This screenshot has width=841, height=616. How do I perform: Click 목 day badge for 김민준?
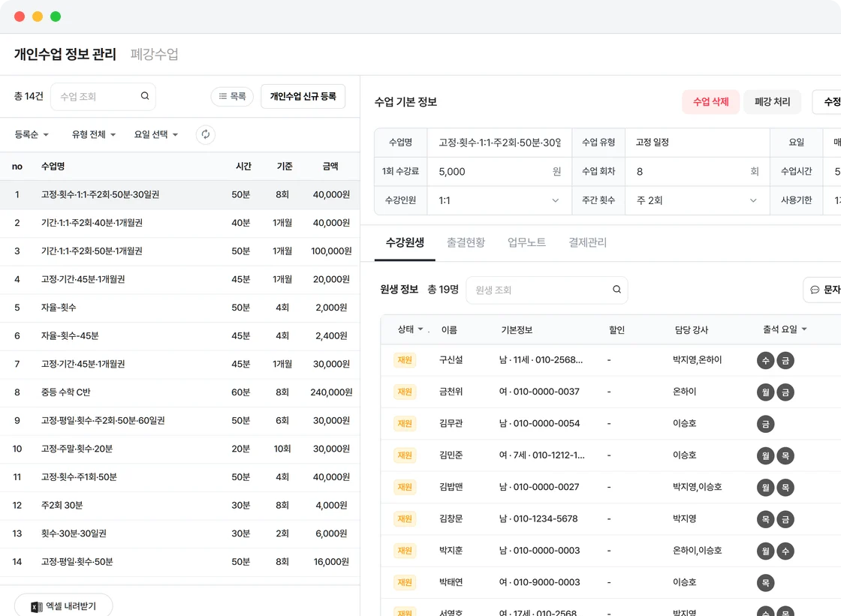pyautogui.click(x=785, y=455)
